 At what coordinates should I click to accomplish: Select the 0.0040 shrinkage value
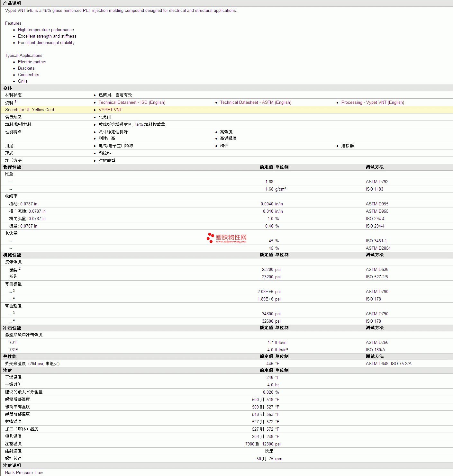pyautogui.click(x=267, y=204)
